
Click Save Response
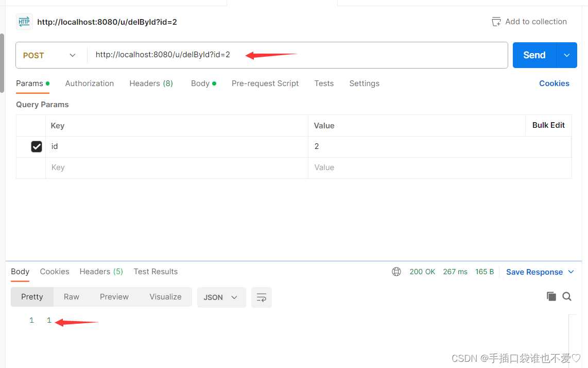[534, 272]
